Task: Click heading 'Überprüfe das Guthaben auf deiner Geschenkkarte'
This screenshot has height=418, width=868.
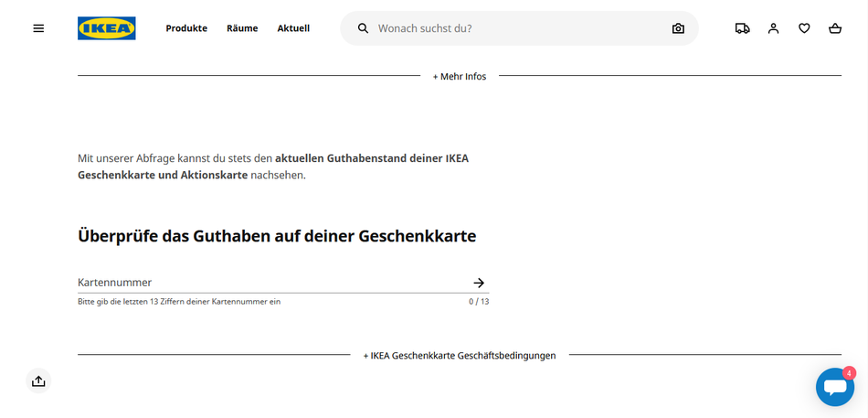Action: tap(277, 236)
